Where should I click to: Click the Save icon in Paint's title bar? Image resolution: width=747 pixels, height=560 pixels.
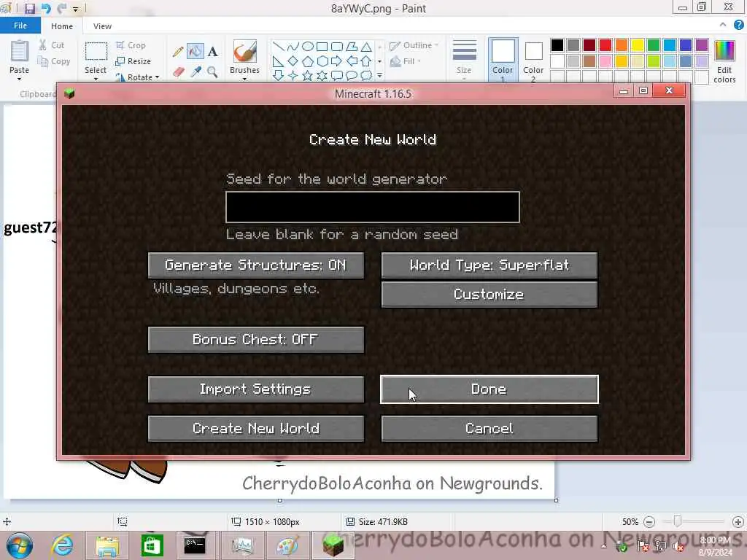click(x=29, y=9)
